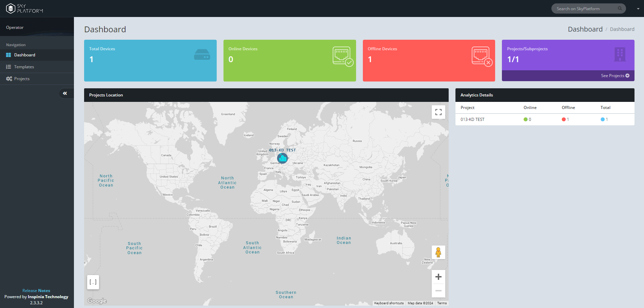The image size is (644, 308).
Task: Click the bracket fit-bounds map button
Action: coord(93,282)
